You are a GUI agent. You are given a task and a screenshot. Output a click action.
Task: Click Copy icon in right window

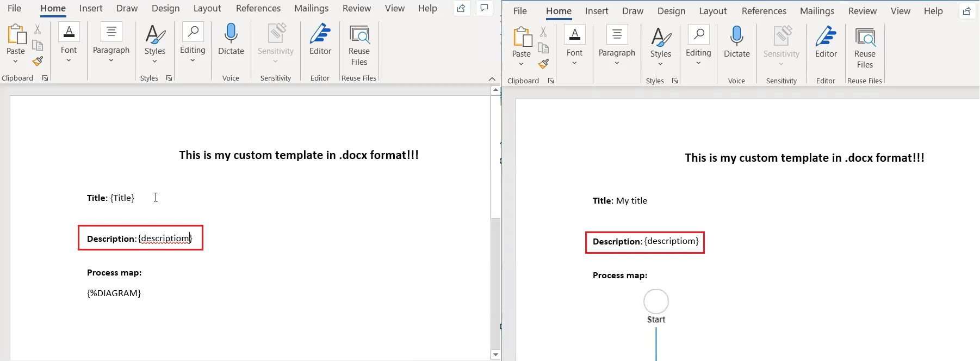pos(543,48)
